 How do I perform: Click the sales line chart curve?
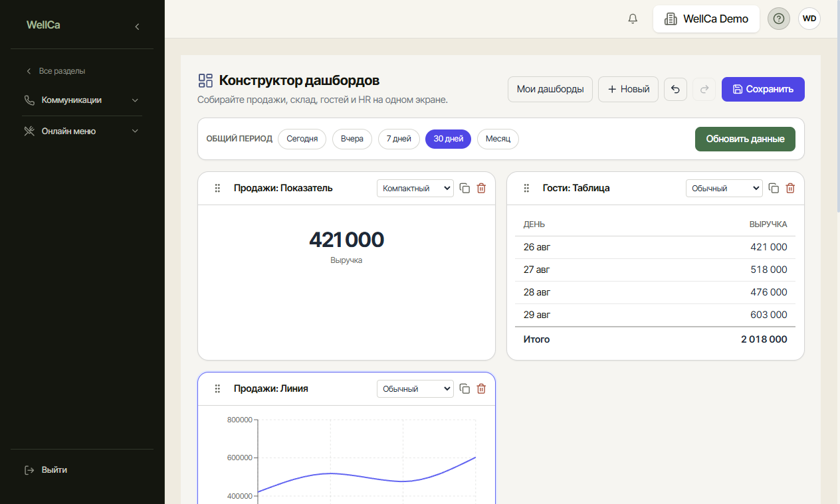point(367,476)
